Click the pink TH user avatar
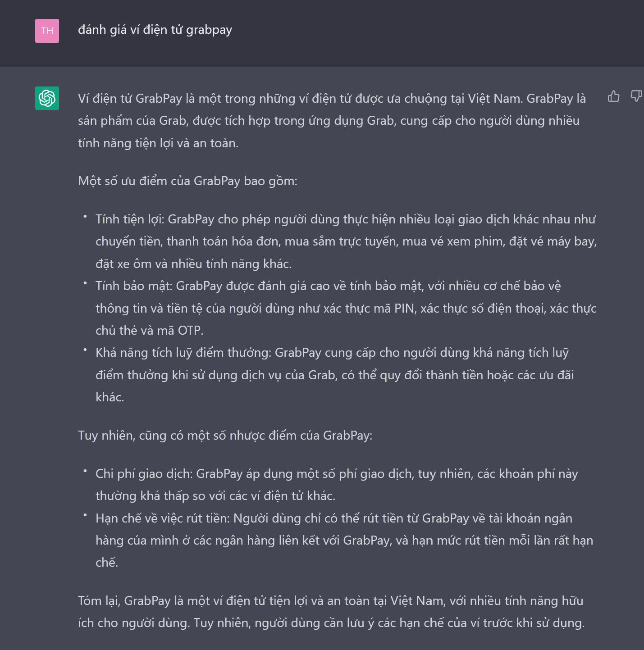 click(47, 31)
